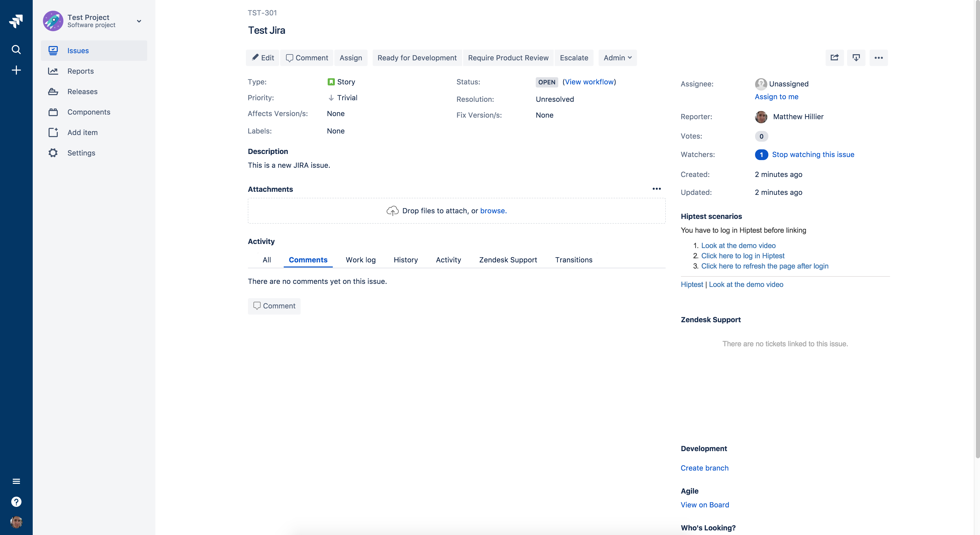Open the View workflow link
980x535 pixels.
click(589, 82)
